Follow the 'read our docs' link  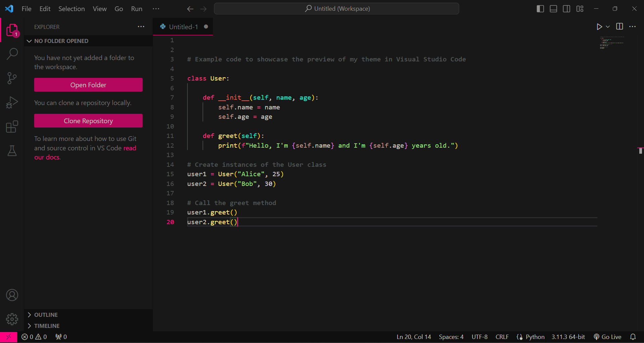point(85,153)
